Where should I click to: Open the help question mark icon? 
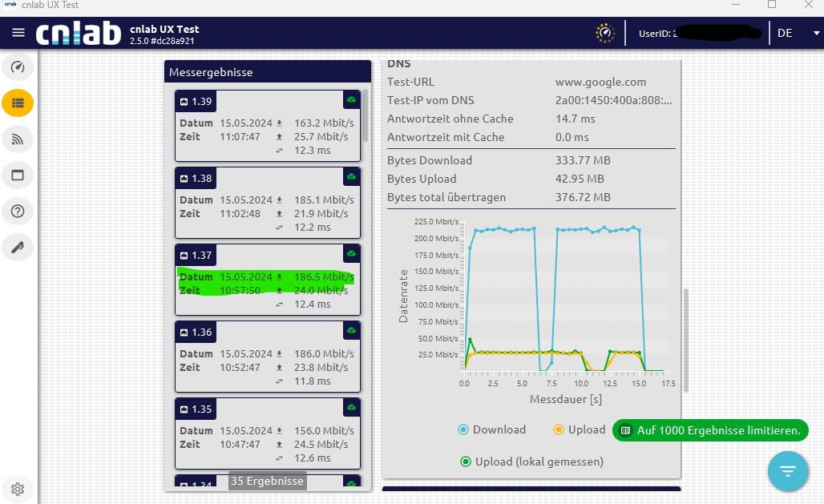(18, 212)
